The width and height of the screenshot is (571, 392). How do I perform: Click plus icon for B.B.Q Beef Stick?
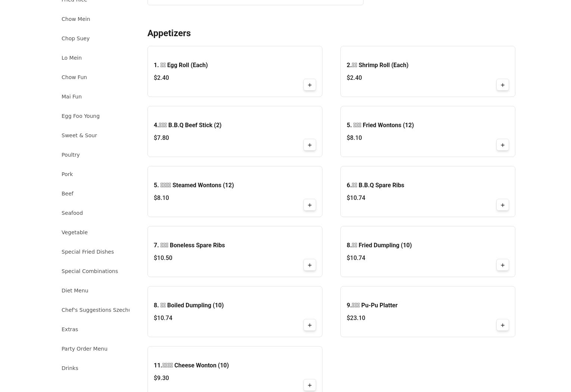(309, 145)
